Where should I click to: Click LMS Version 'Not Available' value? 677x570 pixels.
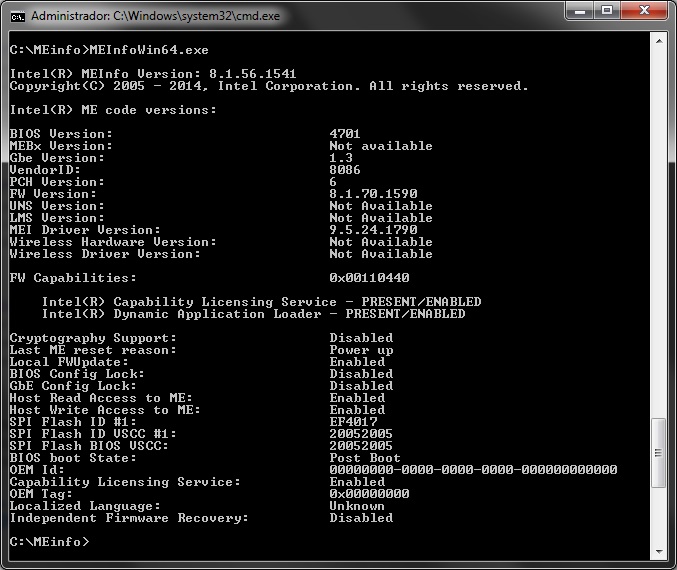[x=381, y=218]
